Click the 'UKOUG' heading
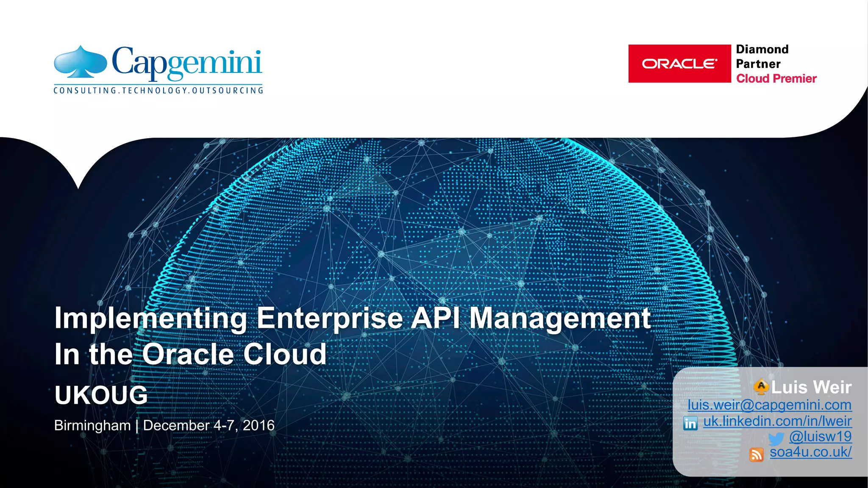 pyautogui.click(x=101, y=395)
